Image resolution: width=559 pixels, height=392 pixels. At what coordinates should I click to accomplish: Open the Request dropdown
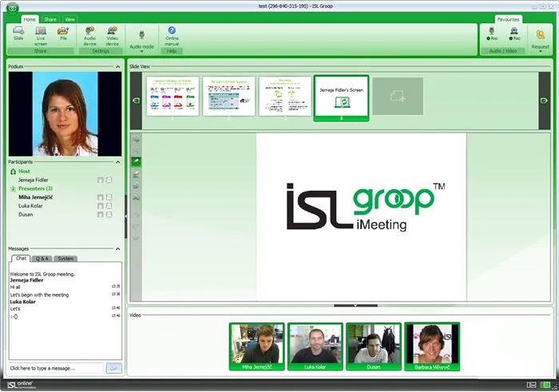540,41
